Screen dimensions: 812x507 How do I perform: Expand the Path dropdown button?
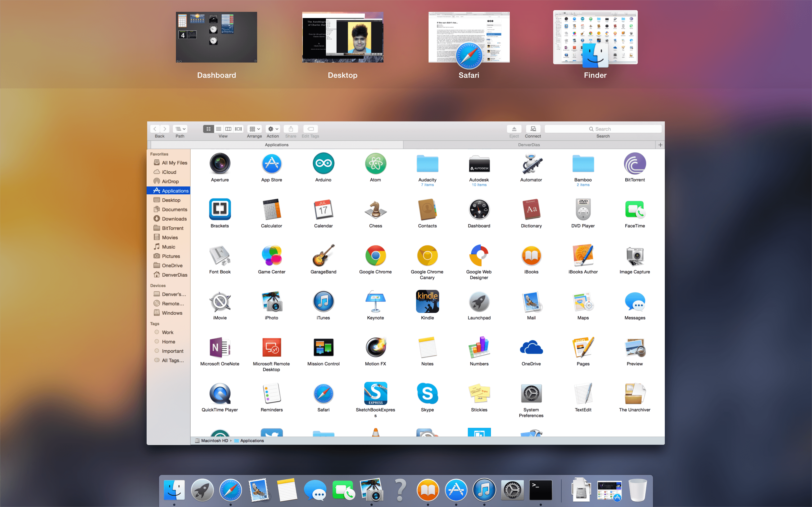point(180,129)
